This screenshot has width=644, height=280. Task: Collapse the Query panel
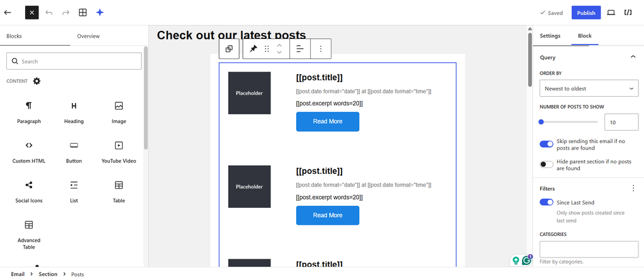point(633,57)
